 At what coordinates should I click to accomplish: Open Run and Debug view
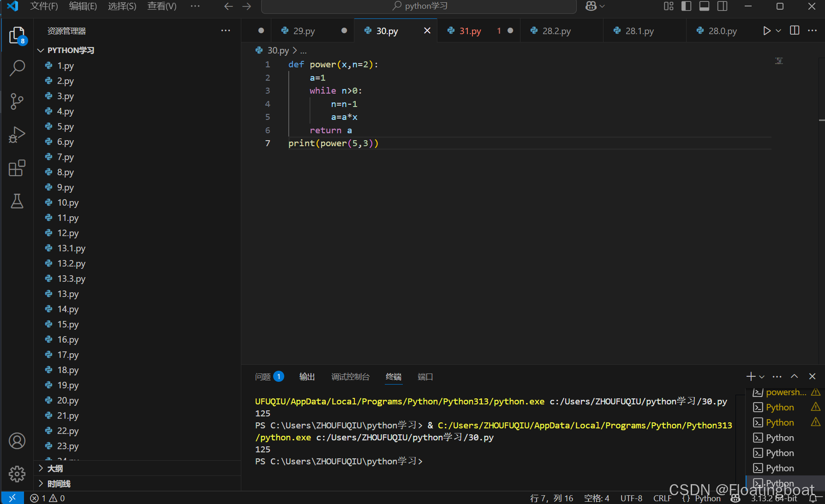(17, 135)
